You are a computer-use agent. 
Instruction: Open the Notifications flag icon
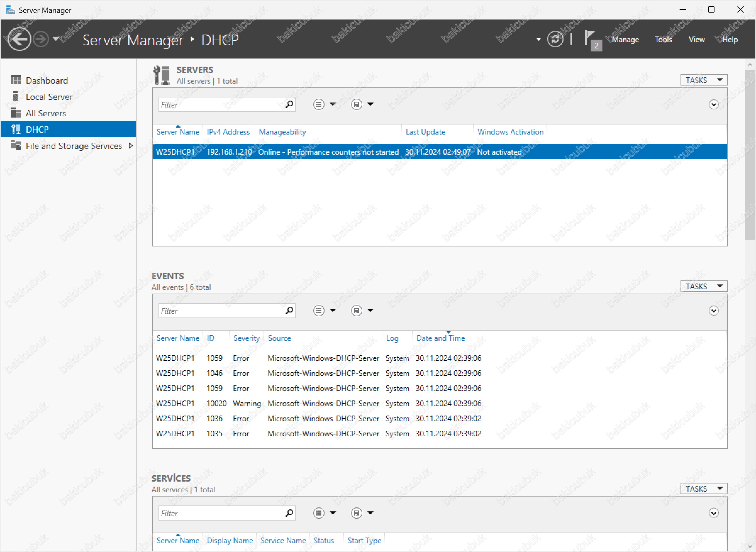pos(592,40)
